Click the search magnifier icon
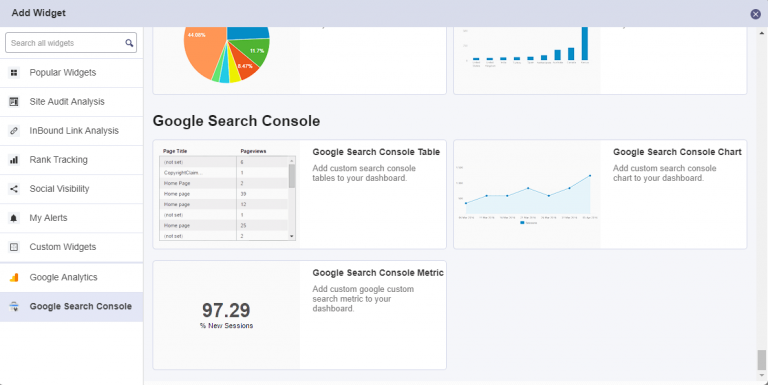The width and height of the screenshot is (768, 385). pyautogui.click(x=129, y=43)
